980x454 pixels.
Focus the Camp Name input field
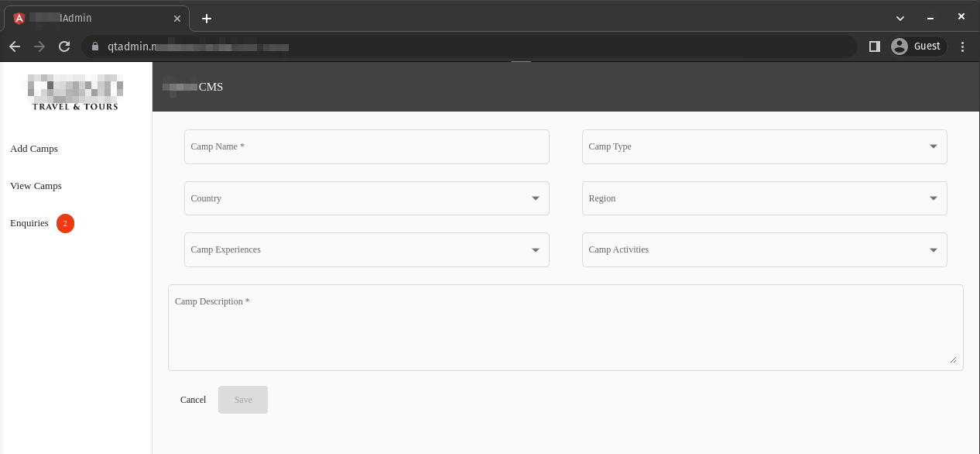point(366,146)
